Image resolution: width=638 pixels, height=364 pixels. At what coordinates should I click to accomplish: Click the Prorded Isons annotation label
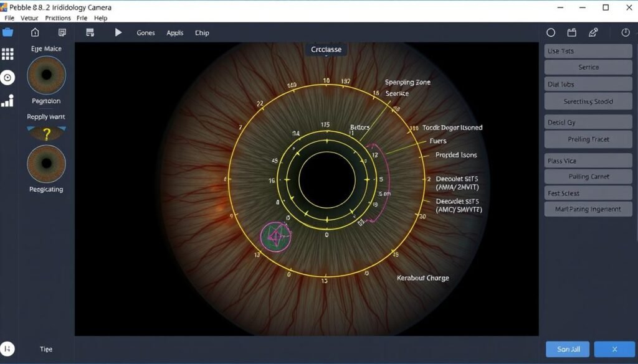[x=456, y=155]
